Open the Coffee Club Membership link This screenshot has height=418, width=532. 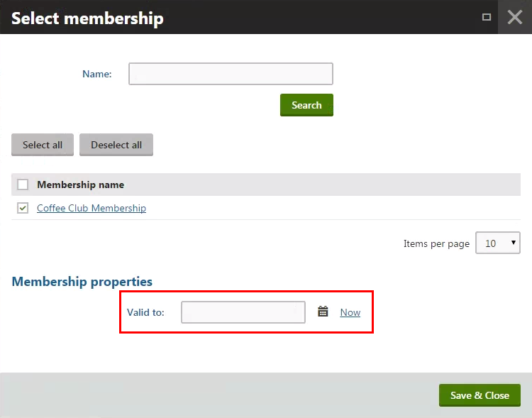coord(92,208)
